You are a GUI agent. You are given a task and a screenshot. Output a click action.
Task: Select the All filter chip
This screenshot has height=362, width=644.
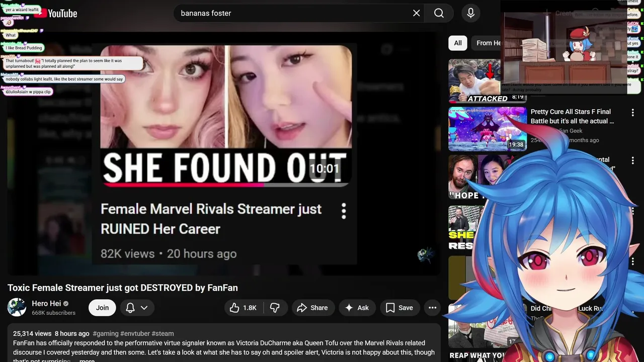(458, 43)
